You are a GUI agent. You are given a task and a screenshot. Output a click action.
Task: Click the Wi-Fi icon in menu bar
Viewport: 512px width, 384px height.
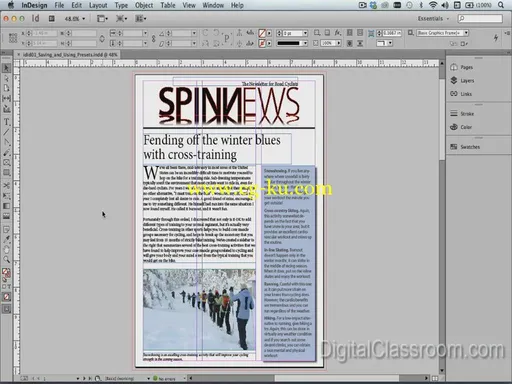tap(433, 5)
